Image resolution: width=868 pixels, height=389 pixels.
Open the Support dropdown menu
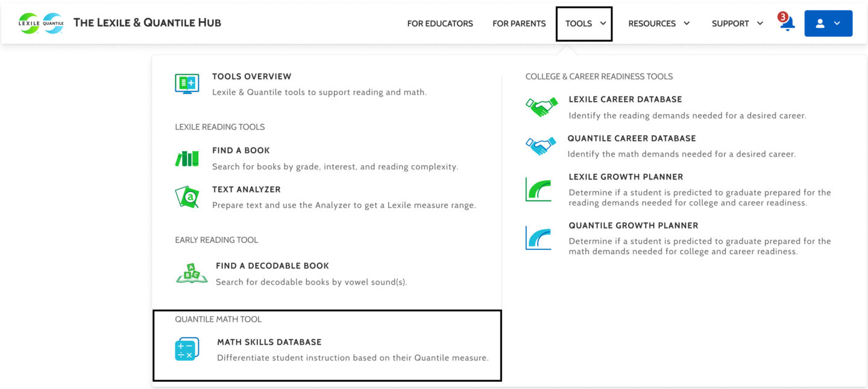(737, 23)
